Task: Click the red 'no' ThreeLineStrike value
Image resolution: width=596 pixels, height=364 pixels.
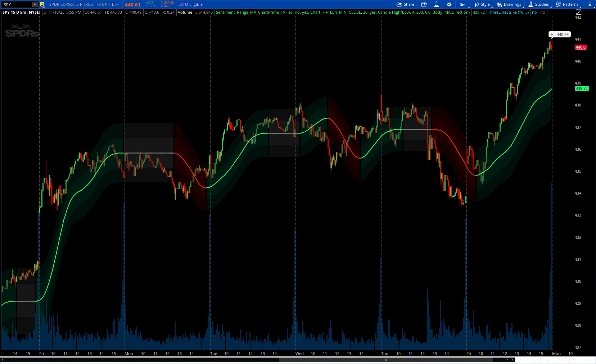Action: [543, 12]
